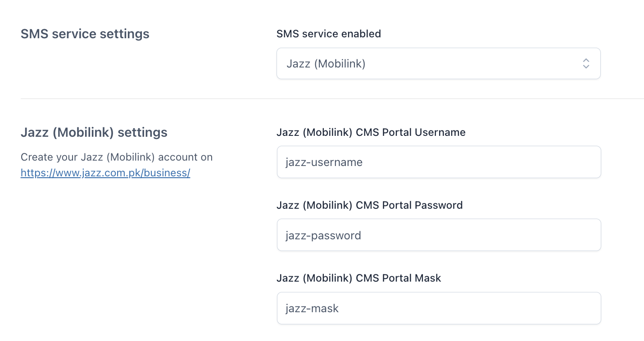Viewport: 644px width, 341px height.
Task: Open the jazz.com.pk business link
Action: 105,173
